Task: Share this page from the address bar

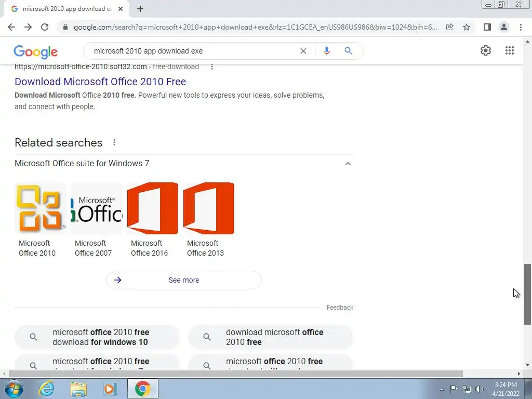Action: [449, 27]
